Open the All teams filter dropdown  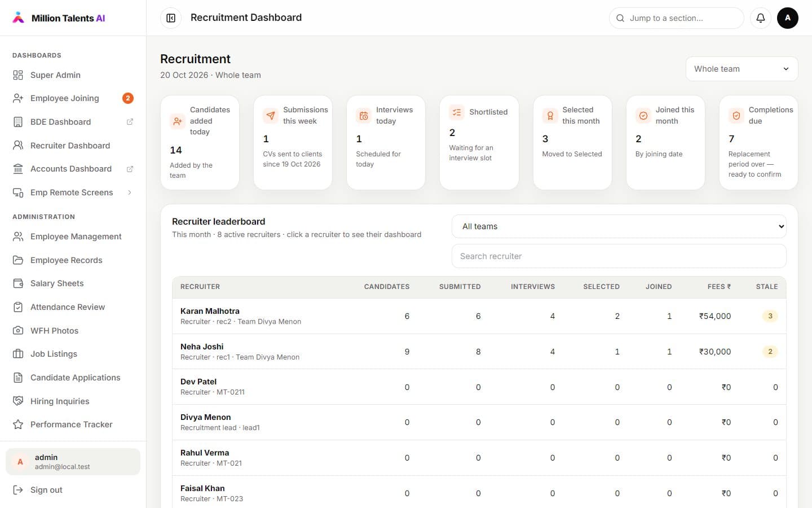(x=619, y=226)
